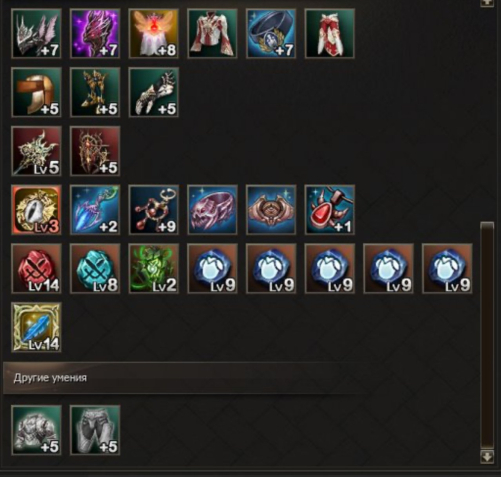Select the winged cloak +8 icon
This screenshot has height=477, width=501.
154,34
